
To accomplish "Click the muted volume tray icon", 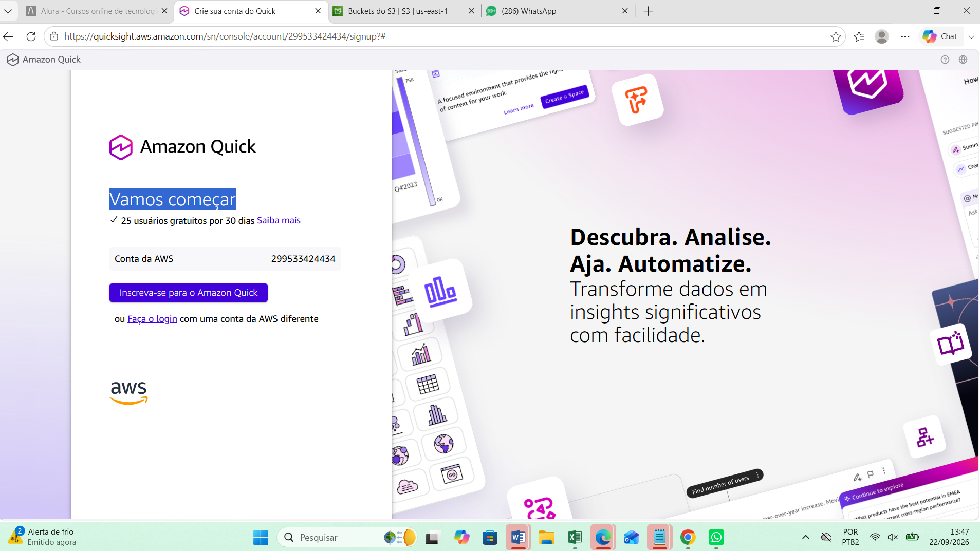I will pos(893,537).
